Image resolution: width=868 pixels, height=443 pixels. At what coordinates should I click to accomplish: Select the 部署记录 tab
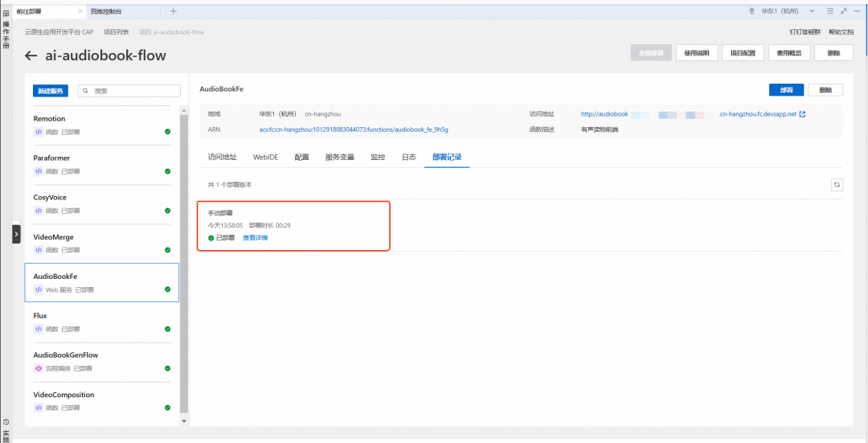pos(447,157)
